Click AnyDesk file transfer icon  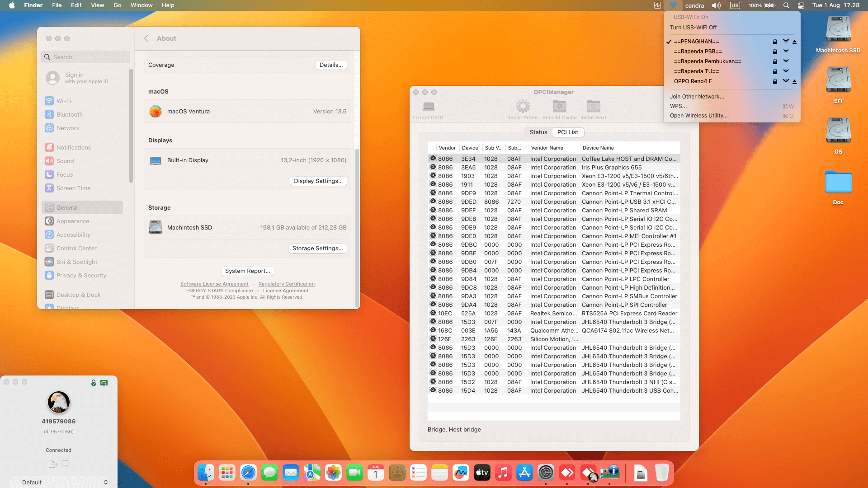(53, 464)
